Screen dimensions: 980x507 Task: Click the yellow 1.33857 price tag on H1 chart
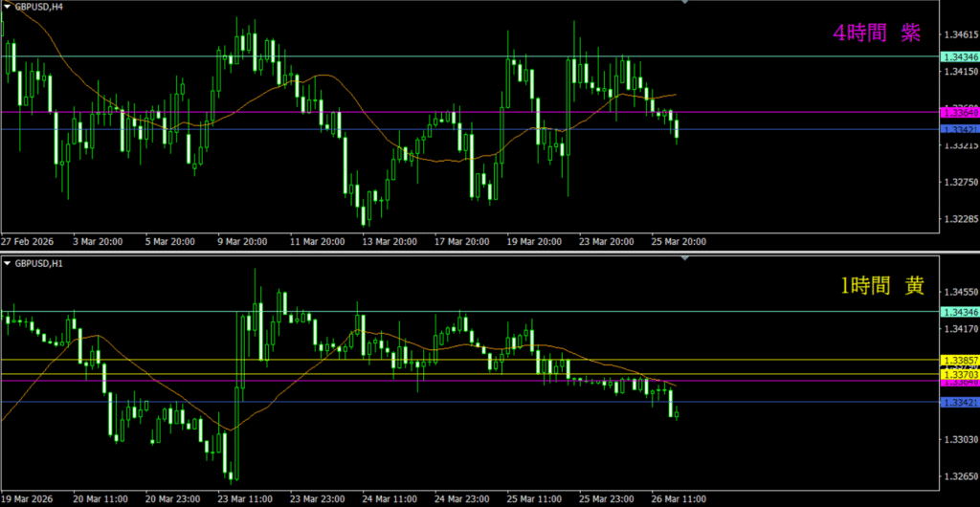(959, 361)
